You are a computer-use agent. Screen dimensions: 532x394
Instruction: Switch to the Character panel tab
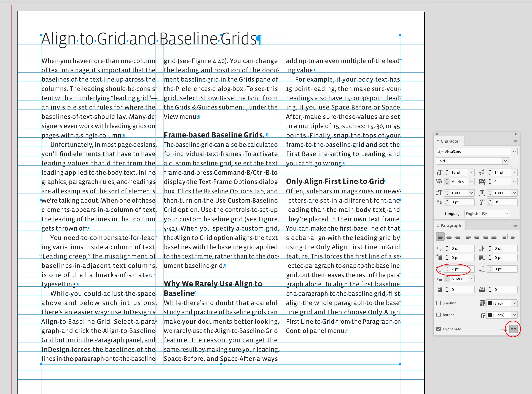(450, 141)
